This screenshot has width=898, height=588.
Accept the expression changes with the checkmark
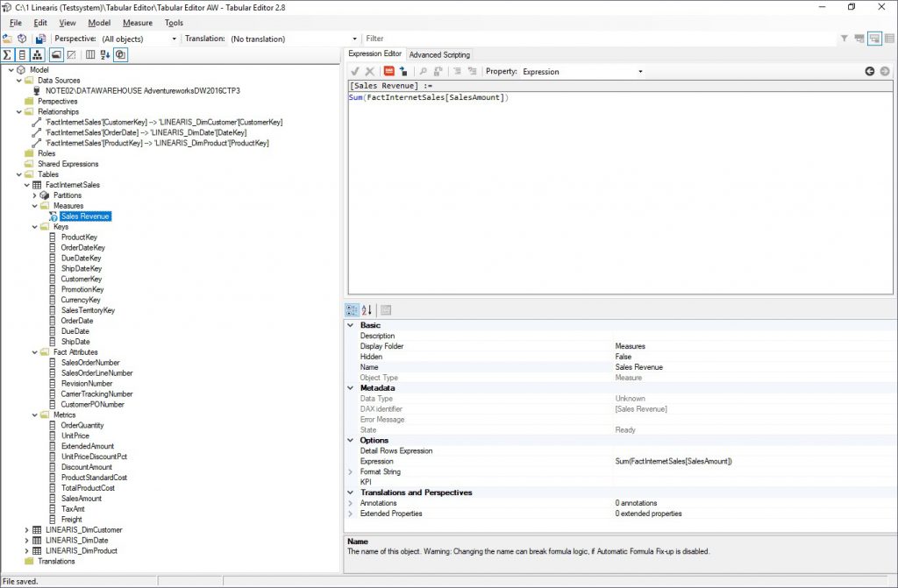pos(354,71)
